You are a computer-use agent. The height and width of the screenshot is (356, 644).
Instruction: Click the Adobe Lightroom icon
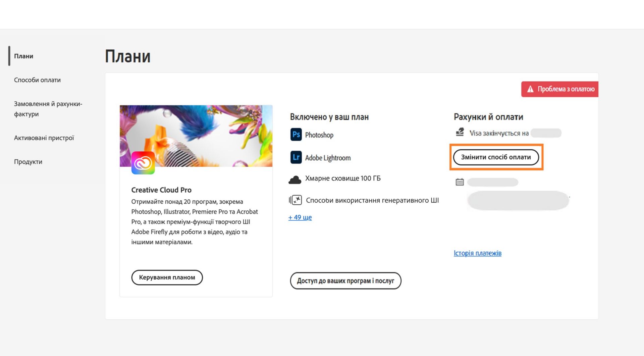tap(296, 157)
